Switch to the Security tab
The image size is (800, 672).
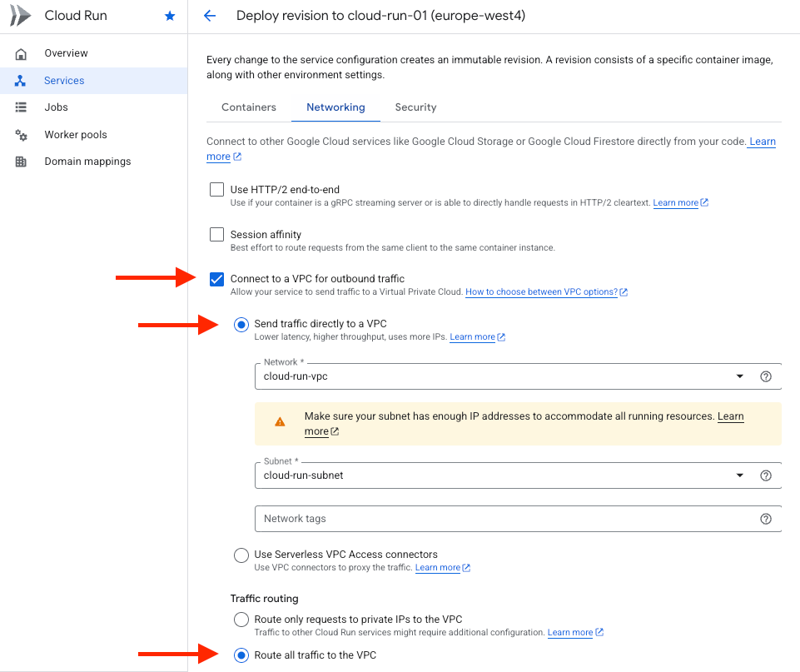pos(415,107)
